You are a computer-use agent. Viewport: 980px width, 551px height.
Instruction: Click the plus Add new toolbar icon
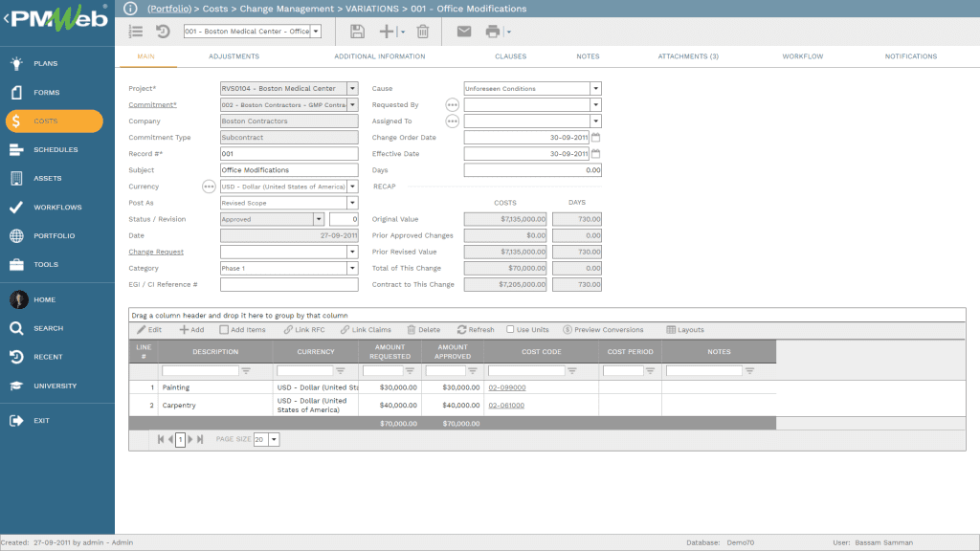click(387, 32)
